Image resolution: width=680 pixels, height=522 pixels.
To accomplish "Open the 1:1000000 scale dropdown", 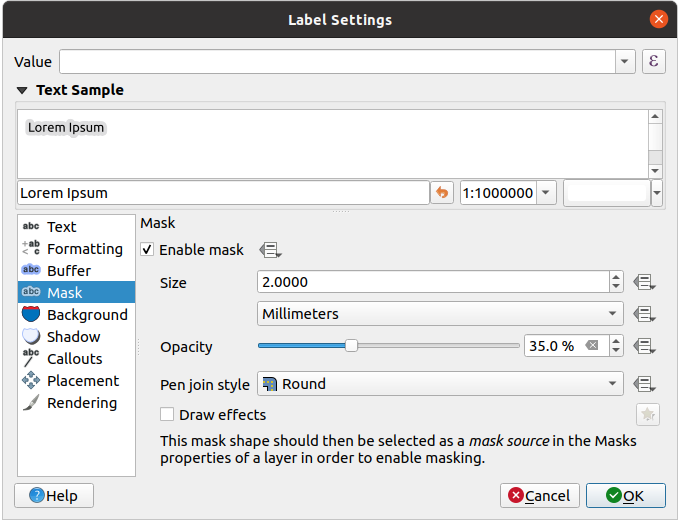I will (x=547, y=193).
